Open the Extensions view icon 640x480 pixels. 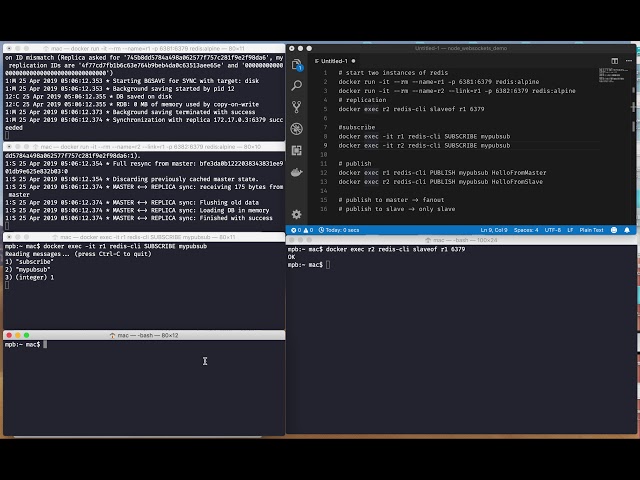tap(297, 150)
